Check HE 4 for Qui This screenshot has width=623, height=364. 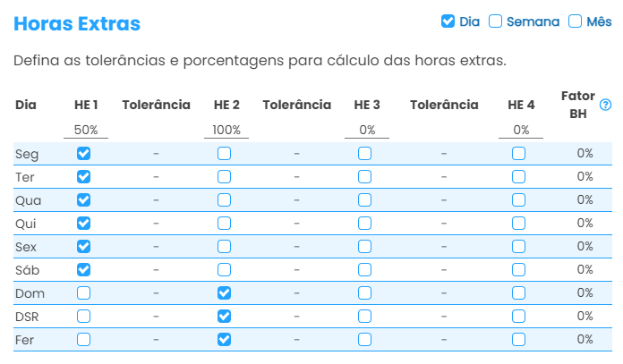pyautogui.click(x=519, y=224)
